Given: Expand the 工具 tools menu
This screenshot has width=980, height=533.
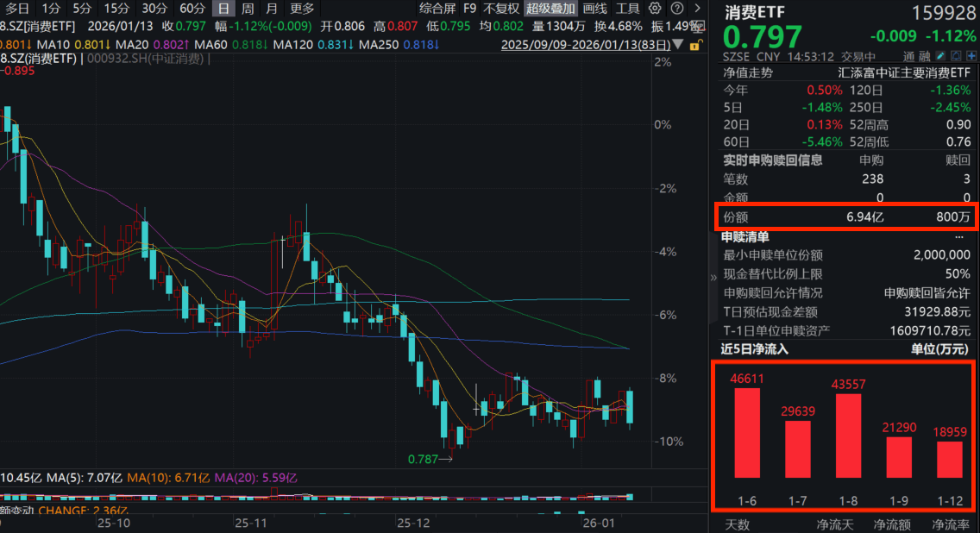Looking at the screenshot, I should 628,8.
